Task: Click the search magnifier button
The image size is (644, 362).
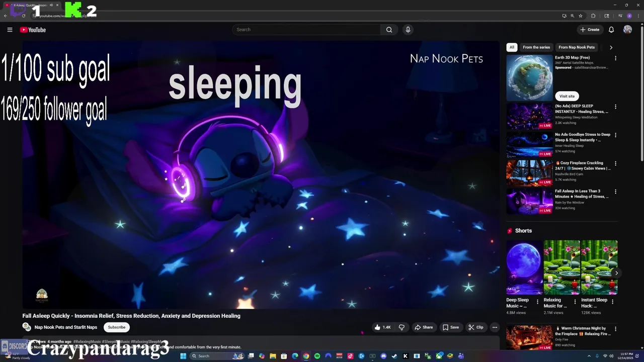Action: (x=389, y=30)
